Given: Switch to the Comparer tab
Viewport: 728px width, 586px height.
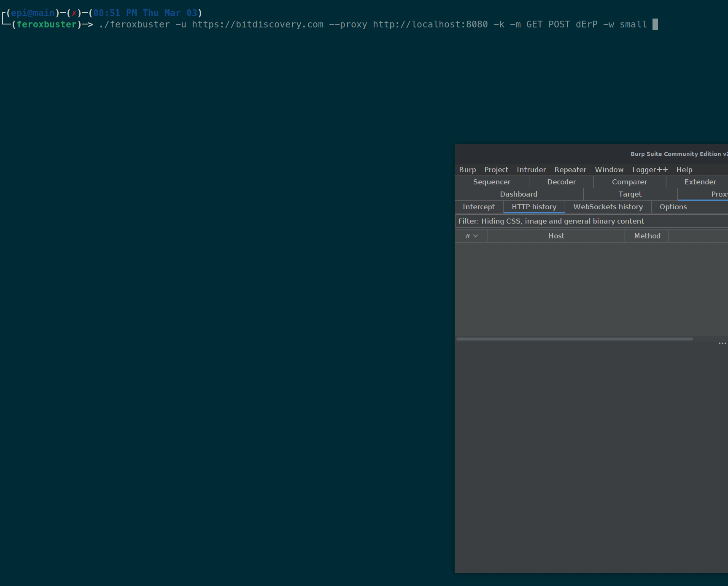Looking at the screenshot, I should pos(629,182).
